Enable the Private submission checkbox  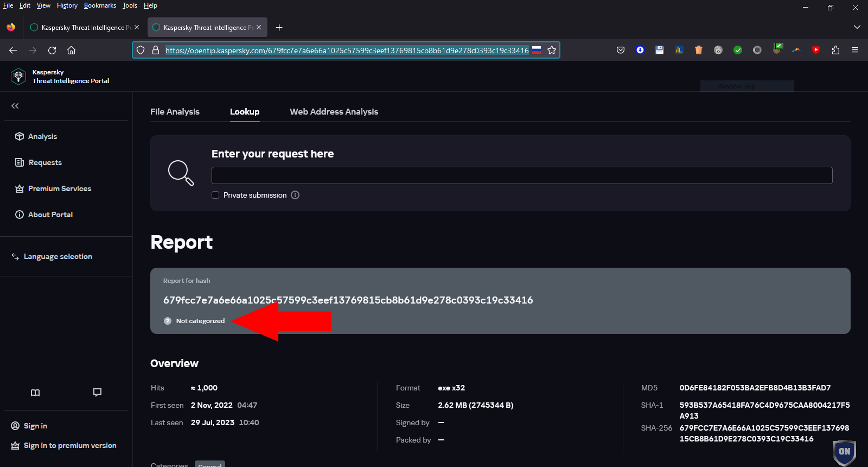215,195
